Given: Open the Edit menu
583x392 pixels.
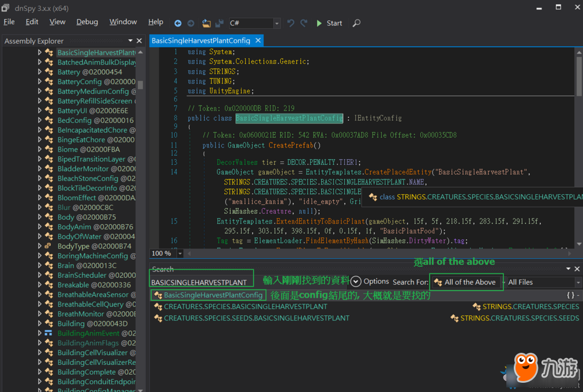Looking at the screenshot, I should (32, 22).
